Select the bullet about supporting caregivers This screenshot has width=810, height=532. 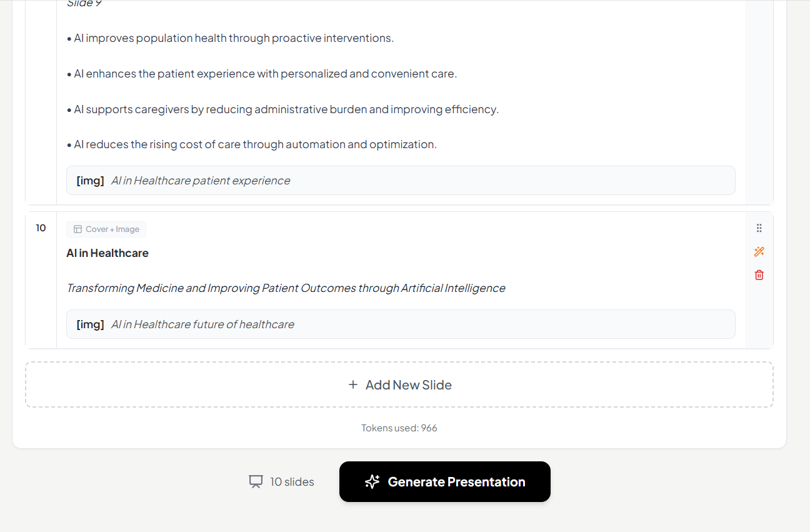[283, 109]
